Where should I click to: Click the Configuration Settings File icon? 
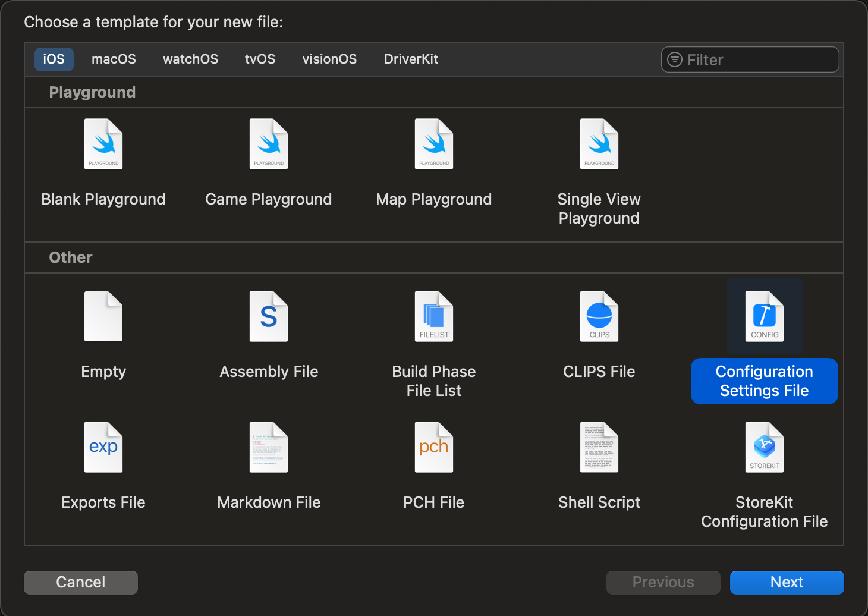coord(764,316)
